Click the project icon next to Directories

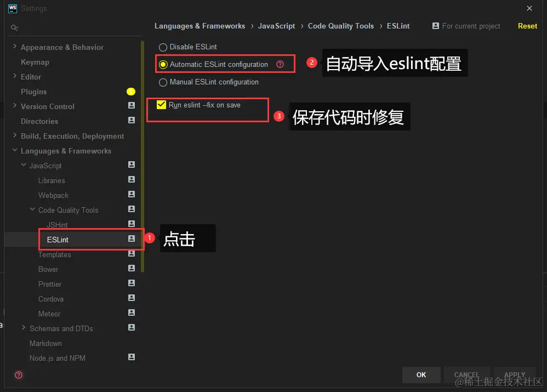tap(132, 120)
